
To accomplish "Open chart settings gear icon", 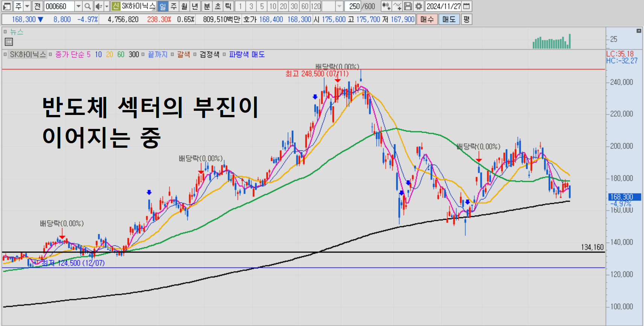I will click(419, 6).
